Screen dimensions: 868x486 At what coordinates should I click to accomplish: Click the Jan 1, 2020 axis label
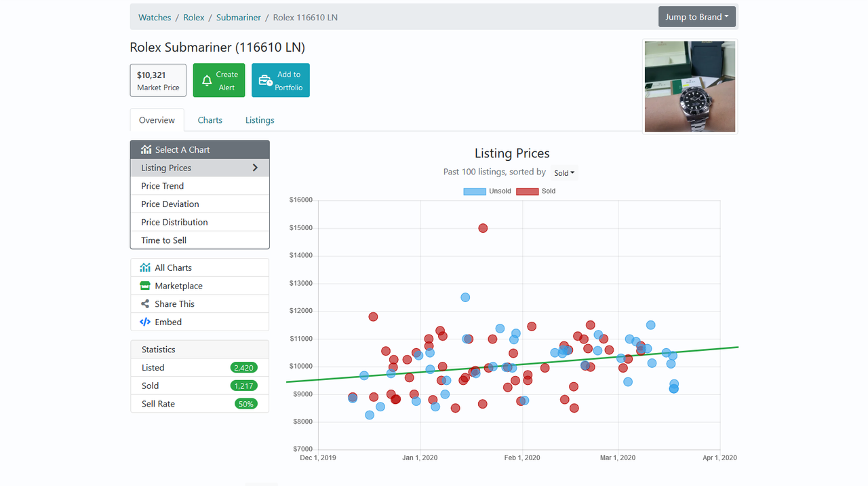pyautogui.click(x=420, y=457)
